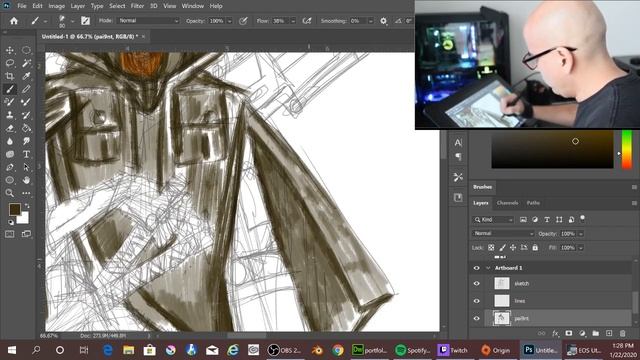Select the Eraser tool
Viewport: 640px width, 360px height.
point(10,128)
